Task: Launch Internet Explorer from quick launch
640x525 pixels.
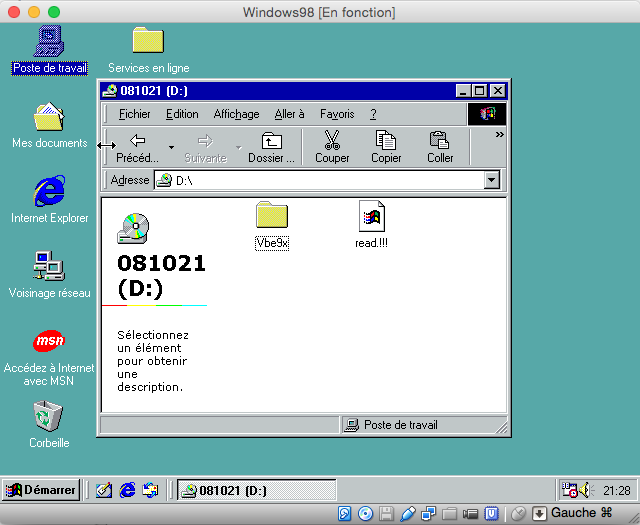Action: 127,490
